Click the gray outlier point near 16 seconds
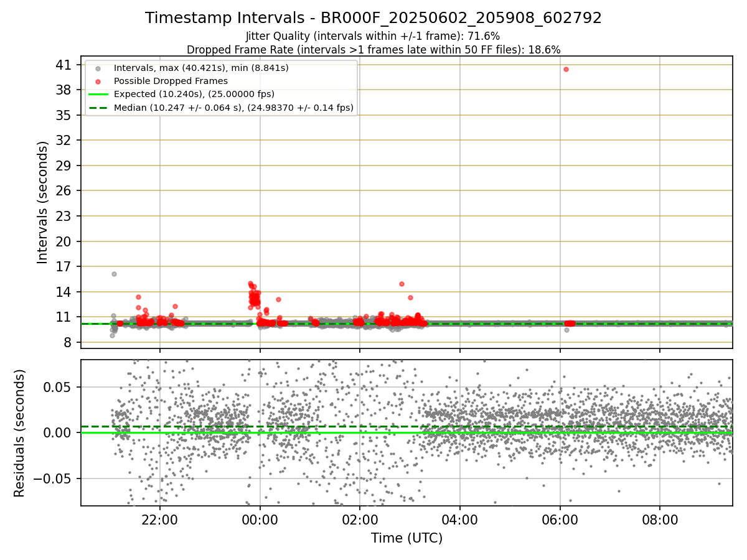Image resolution: width=747 pixels, height=560 pixels. click(114, 274)
